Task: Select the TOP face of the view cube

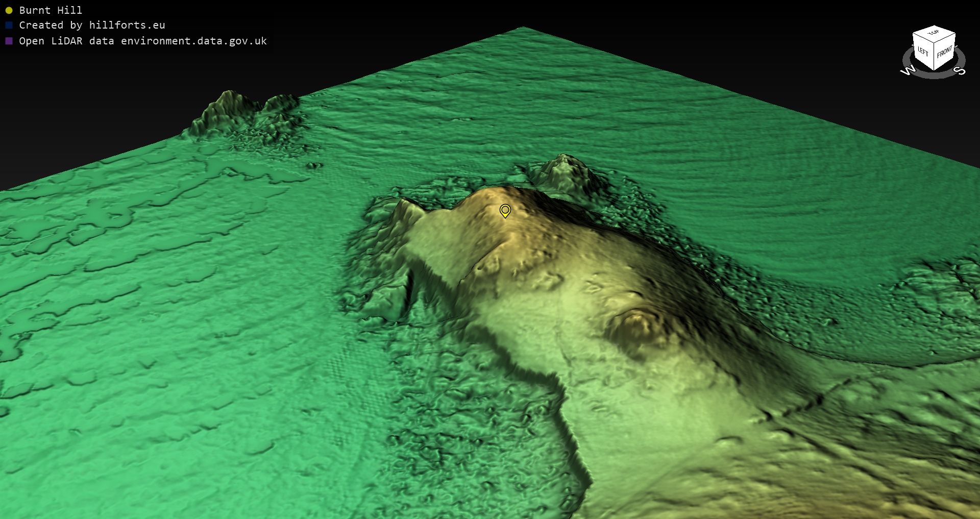Action: click(934, 33)
